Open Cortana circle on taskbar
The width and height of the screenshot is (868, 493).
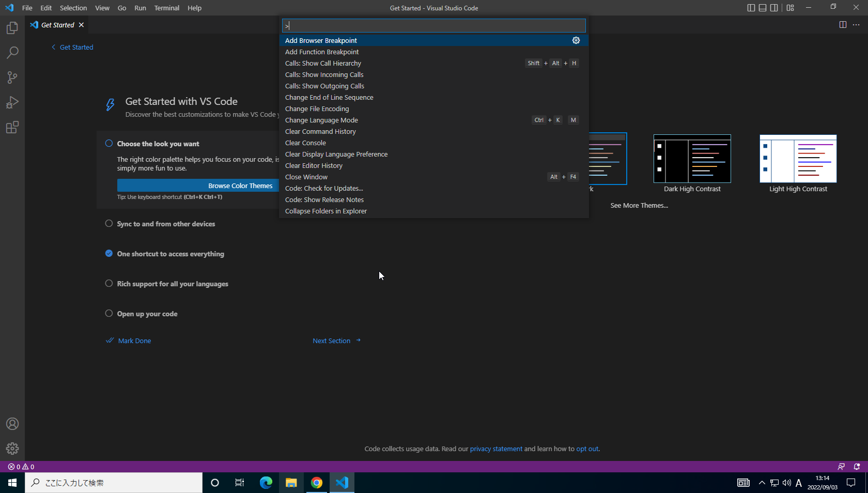215,483
